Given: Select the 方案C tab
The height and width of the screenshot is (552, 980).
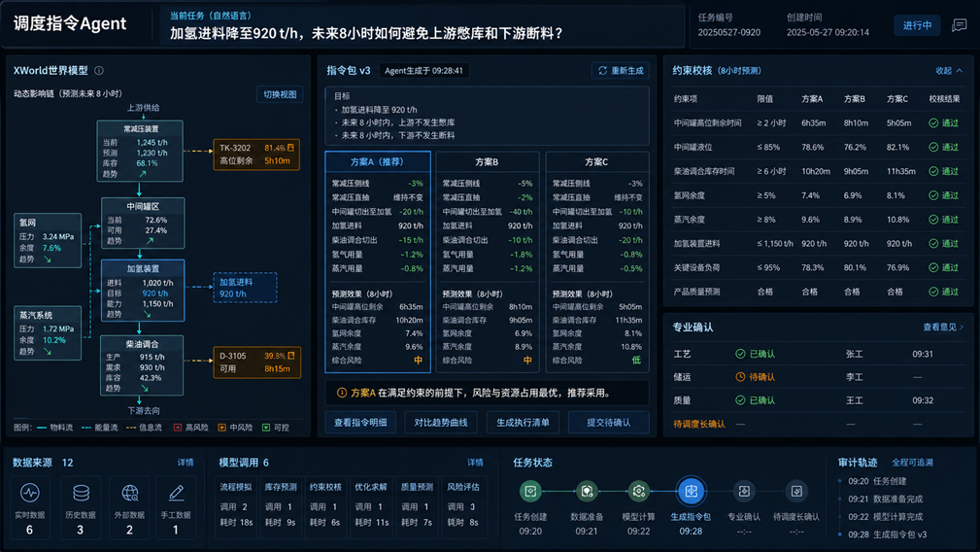Looking at the screenshot, I should point(597,161).
